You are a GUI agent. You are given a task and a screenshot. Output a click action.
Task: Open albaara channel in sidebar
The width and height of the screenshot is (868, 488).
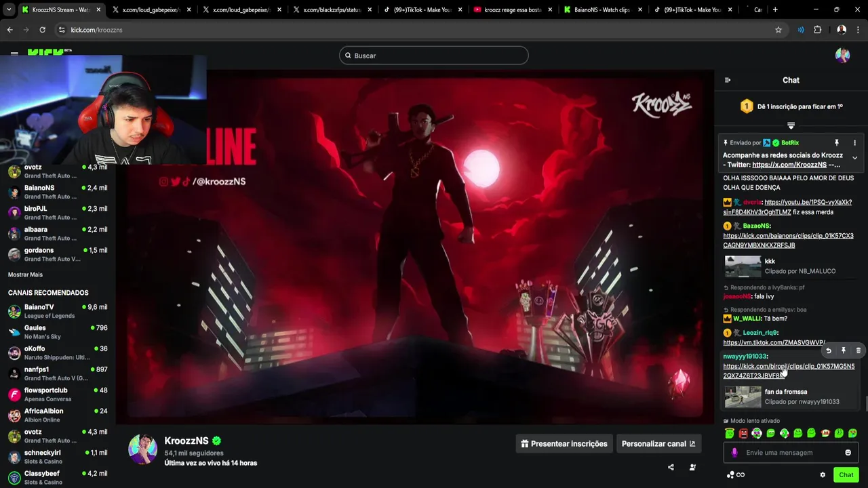[58, 233]
